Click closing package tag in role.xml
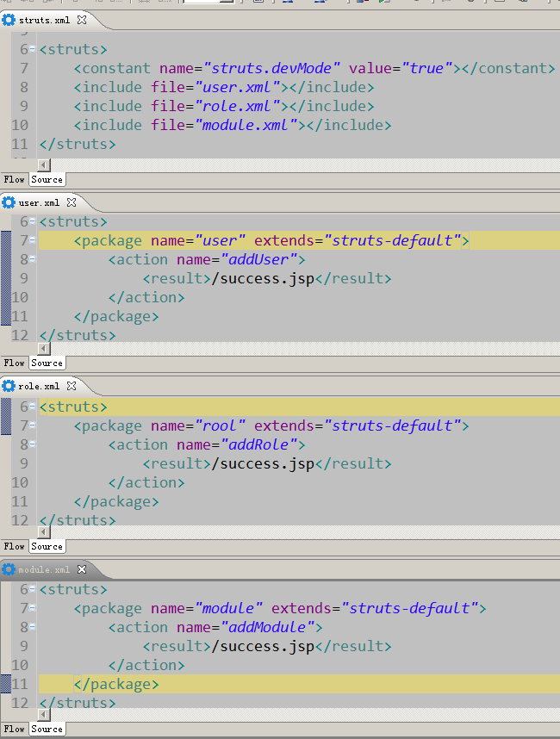This screenshot has width=560, height=739. coord(116,501)
